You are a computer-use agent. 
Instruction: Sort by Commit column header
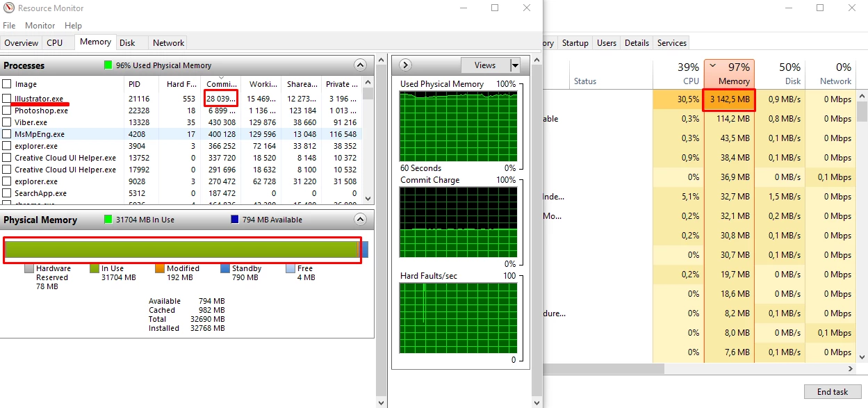[x=221, y=84]
